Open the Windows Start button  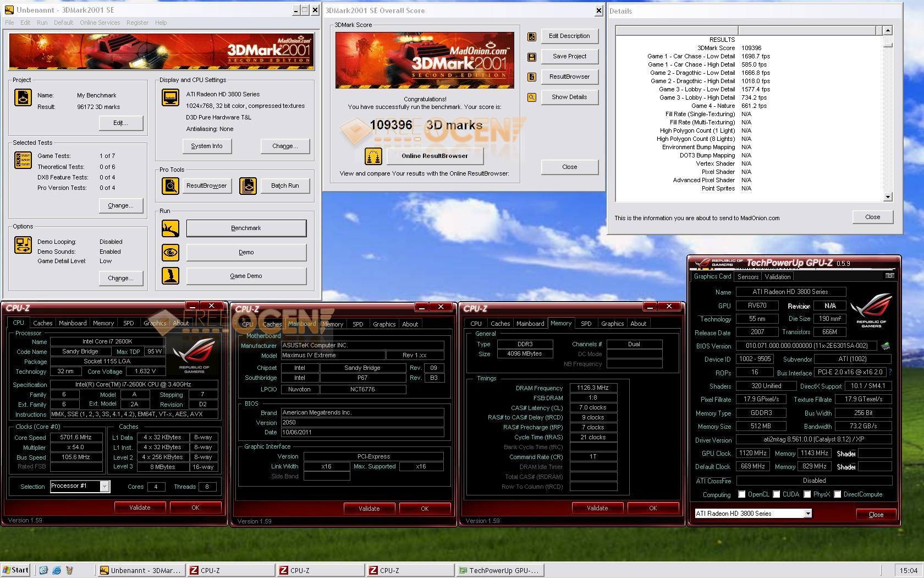[15, 570]
